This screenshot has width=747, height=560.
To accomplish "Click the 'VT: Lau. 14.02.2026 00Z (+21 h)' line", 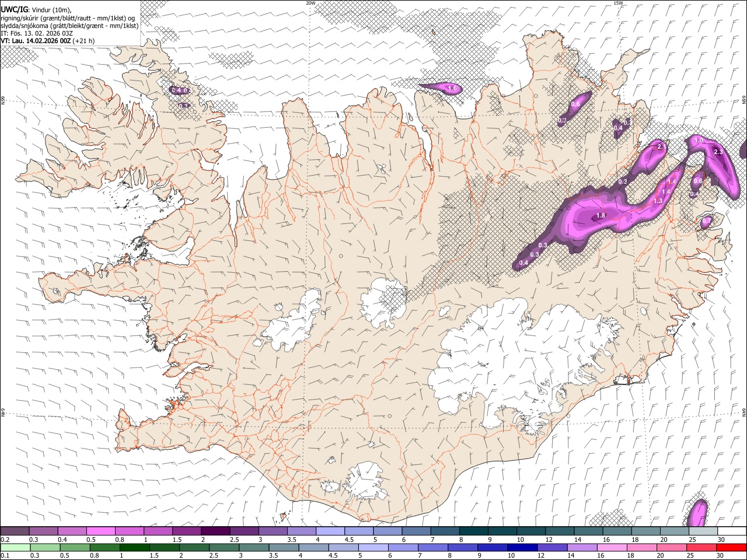I will (x=48, y=41).
